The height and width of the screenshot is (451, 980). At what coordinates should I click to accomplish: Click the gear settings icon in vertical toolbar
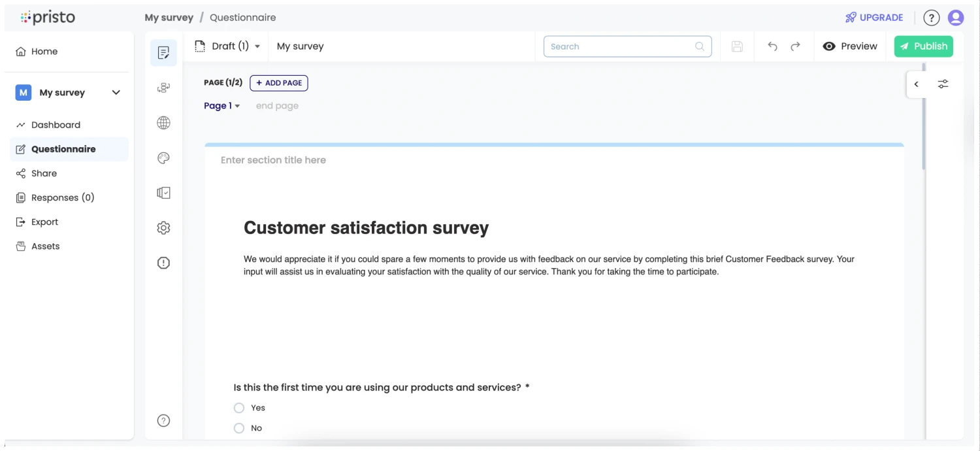click(x=163, y=228)
